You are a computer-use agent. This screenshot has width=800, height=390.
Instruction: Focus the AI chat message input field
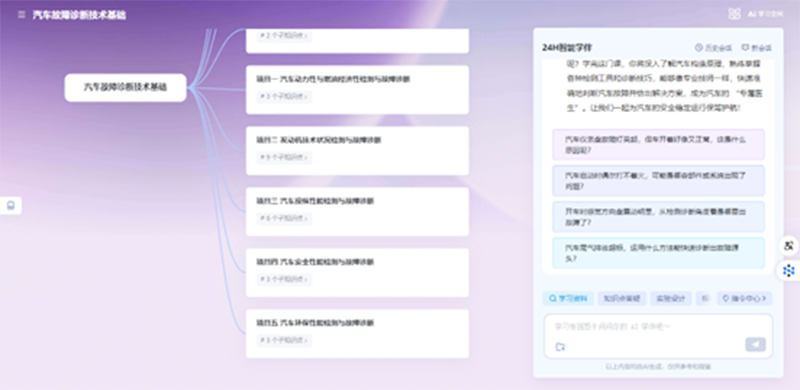click(658, 327)
